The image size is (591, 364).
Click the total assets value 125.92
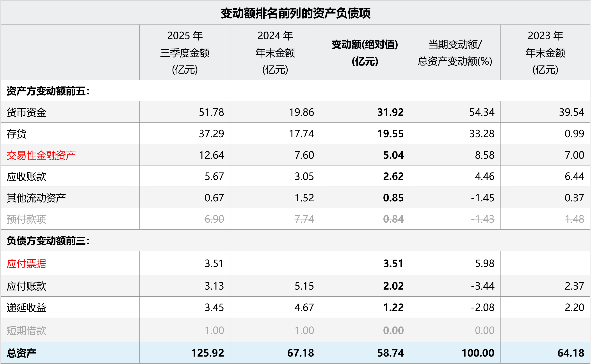click(x=208, y=353)
